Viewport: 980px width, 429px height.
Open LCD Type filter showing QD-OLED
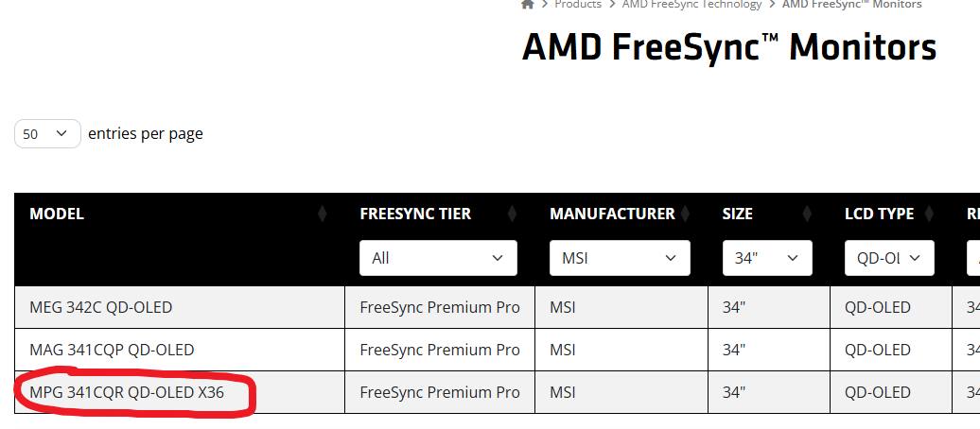point(889,258)
